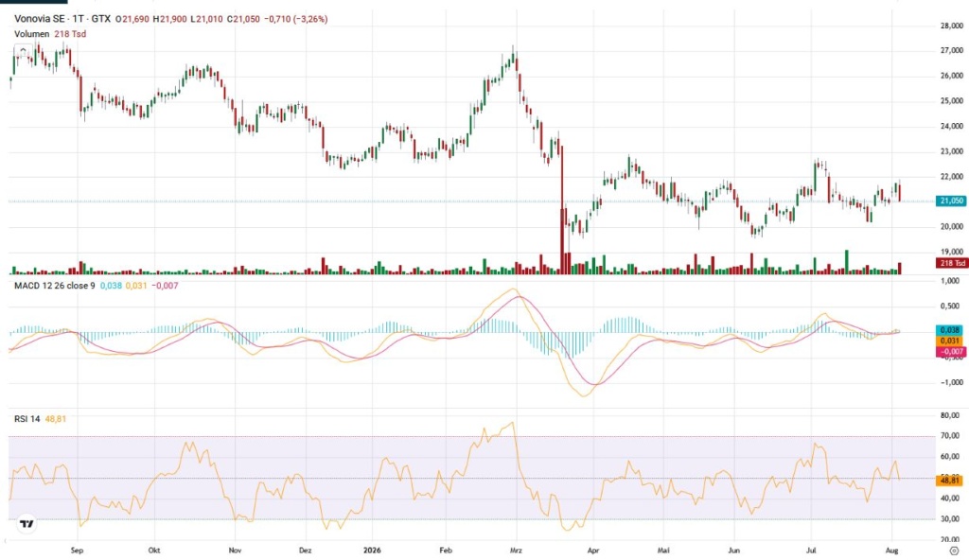Click the TradingView logo badge
The width and height of the screenshot is (969, 560).
(x=26, y=524)
